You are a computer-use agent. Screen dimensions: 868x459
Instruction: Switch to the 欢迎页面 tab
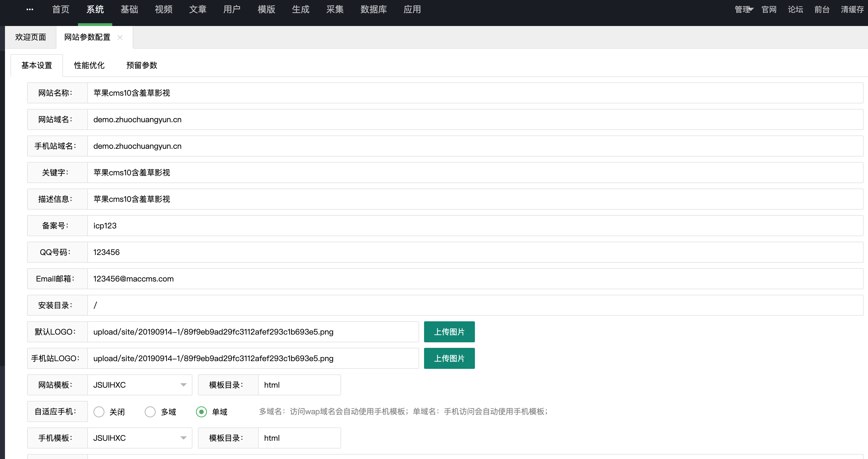(x=31, y=37)
